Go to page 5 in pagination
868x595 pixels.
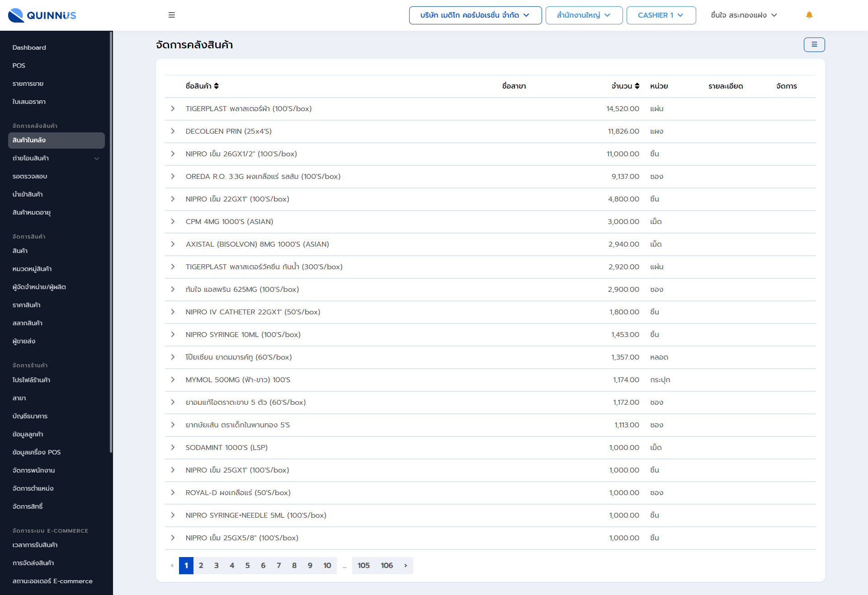coord(247,565)
